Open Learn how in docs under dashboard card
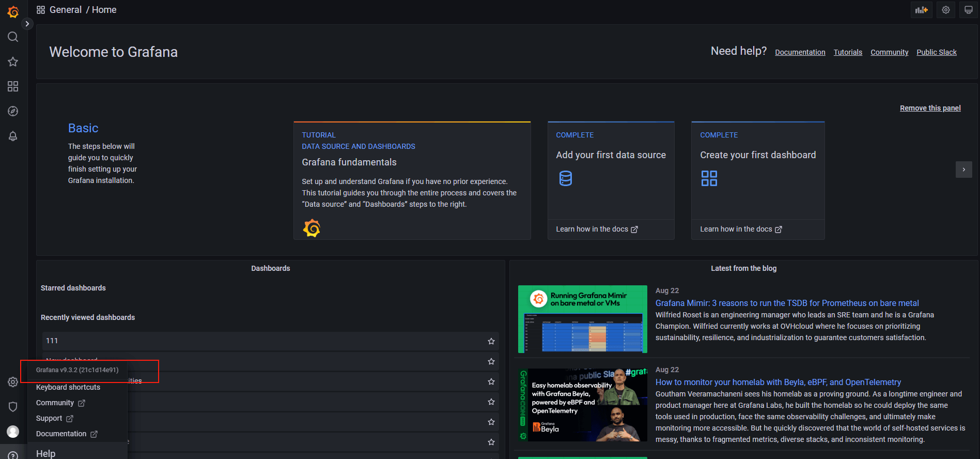 coord(741,229)
